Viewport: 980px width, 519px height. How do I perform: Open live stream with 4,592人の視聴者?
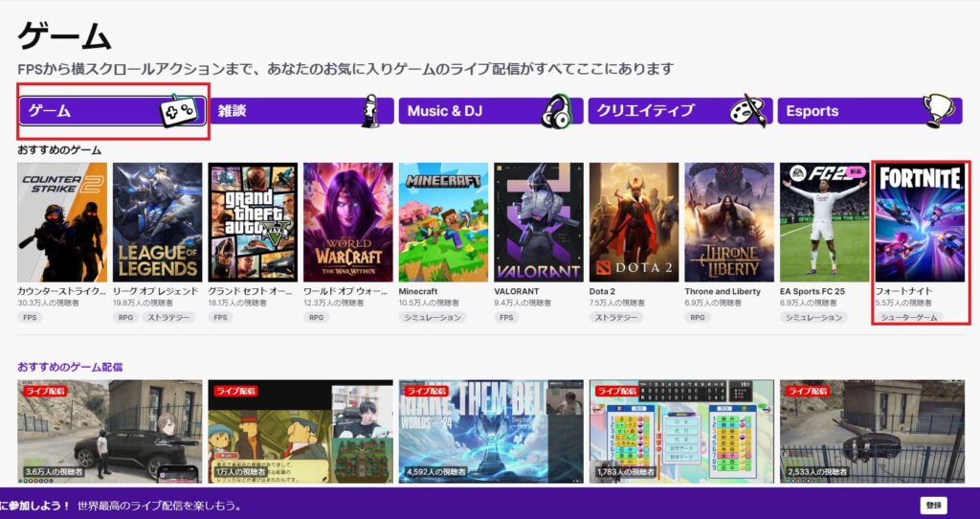pos(491,432)
